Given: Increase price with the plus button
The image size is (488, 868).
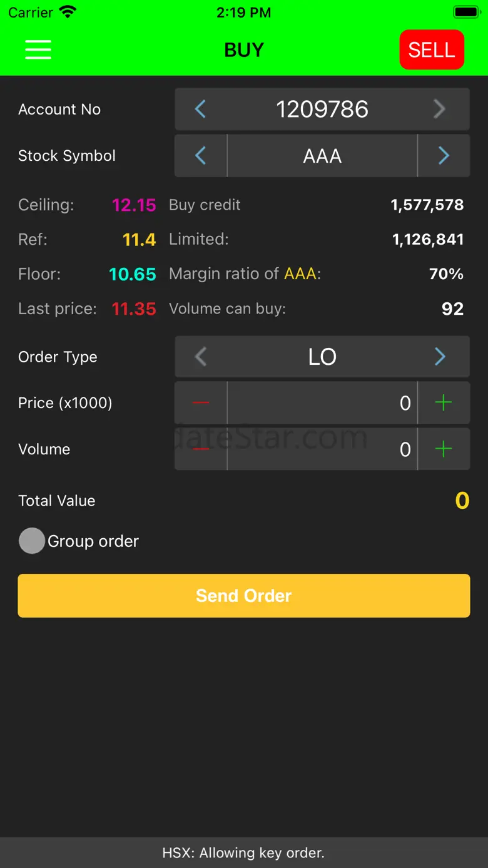Looking at the screenshot, I should click(x=444, y=403).
